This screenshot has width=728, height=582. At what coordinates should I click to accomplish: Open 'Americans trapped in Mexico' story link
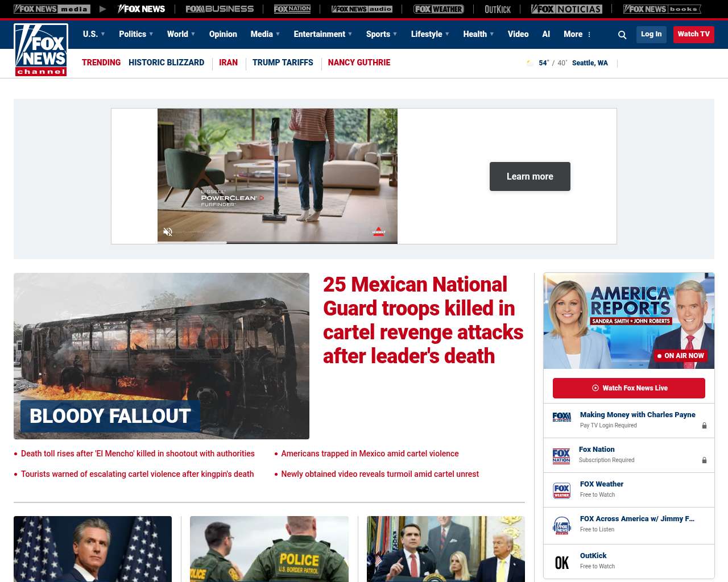(370, 454)
